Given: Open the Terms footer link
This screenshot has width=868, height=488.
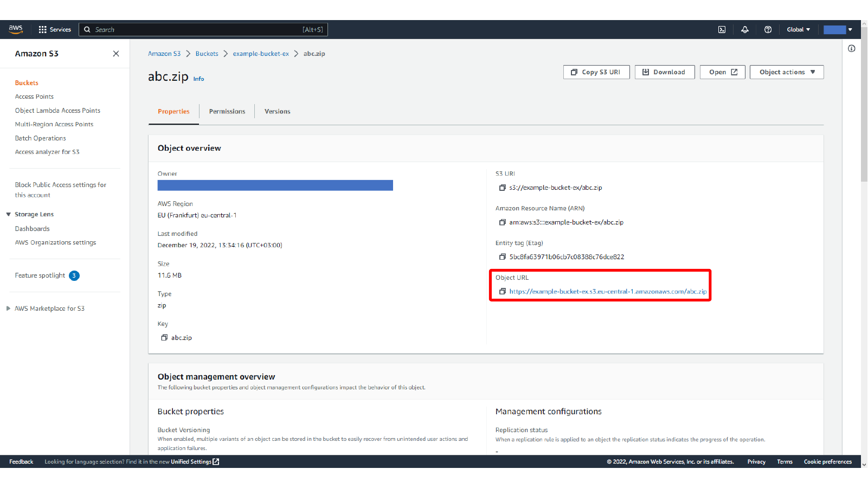Looking at the screenshot, I should pos(785,462).
